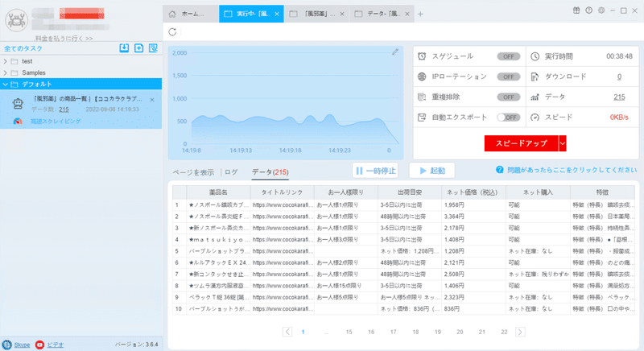Click the robot task icon in the sidebar
Image resolution: width=644 pixels, height=351 pixels.
point(18,104)
